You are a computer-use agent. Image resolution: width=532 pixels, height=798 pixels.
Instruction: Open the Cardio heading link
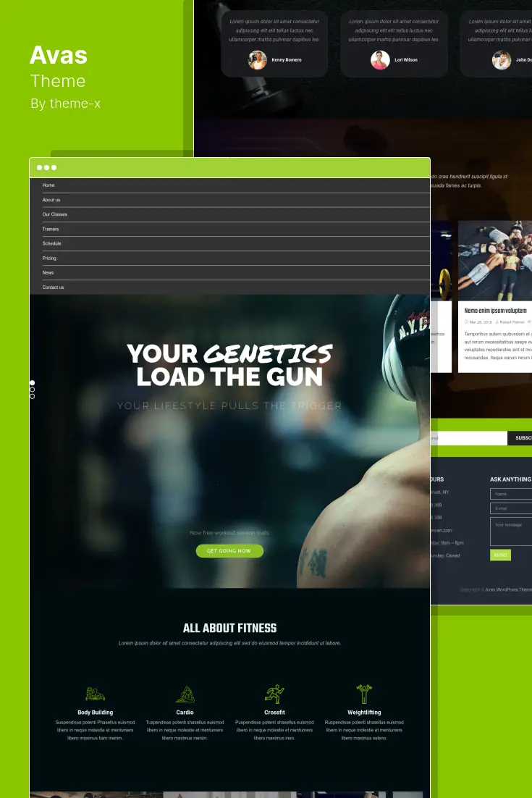(x=185, y=713)
